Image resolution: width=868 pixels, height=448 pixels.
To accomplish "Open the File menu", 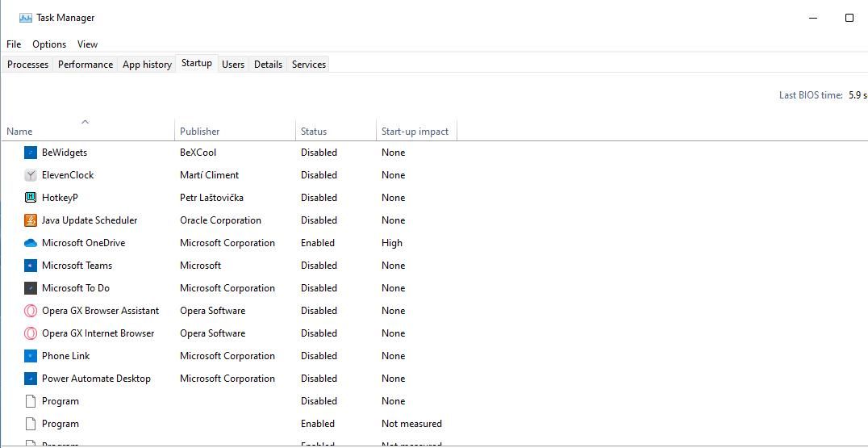I will tap(14, 44).
